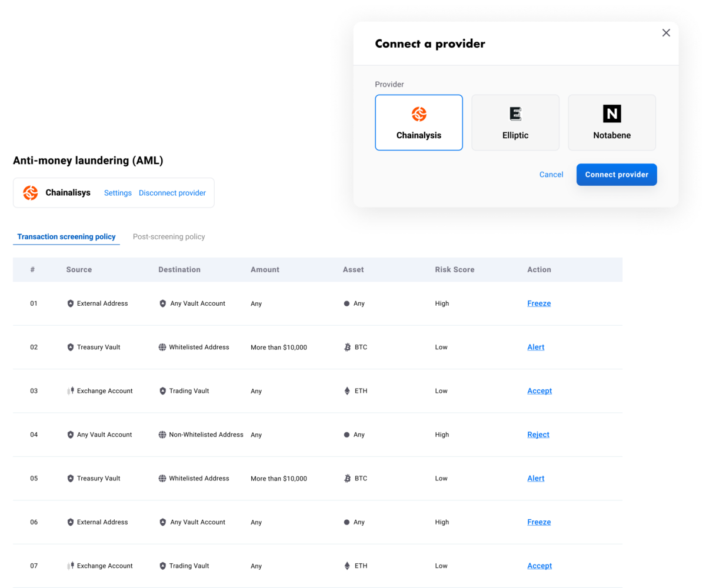Click External Address shield icon in row 06
706x588 pixels.
pyautogui.click(x=71, y=522)
